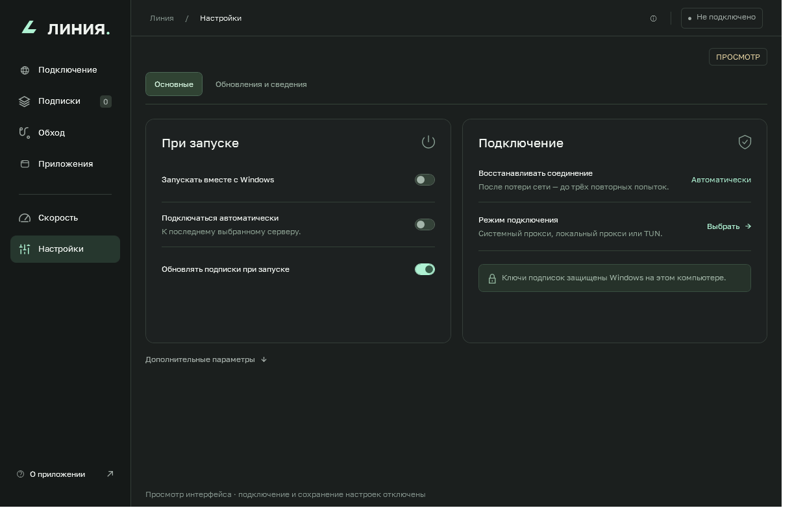The width and height of the screenshot is (792, 532).
Task: Click the ПРОСМОТР button
Action: coord(738,57)
